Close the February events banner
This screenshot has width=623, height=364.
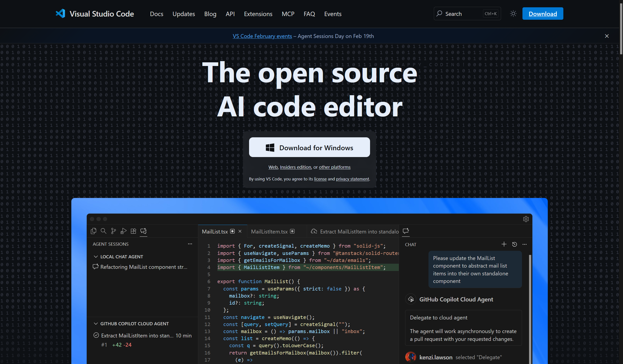(607, 36)
